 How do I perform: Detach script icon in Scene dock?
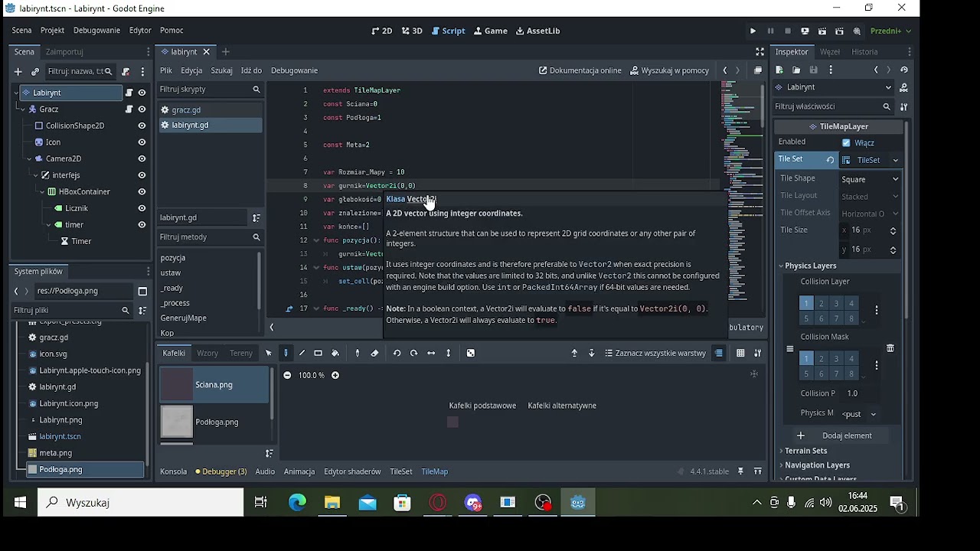[126, 72]
